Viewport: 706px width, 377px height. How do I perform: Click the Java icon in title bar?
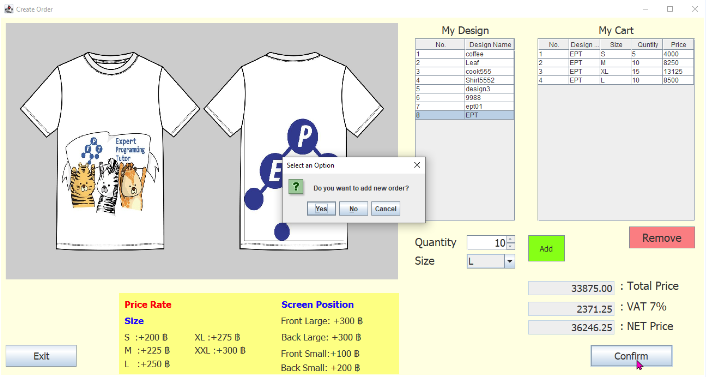(x=9, y=9)
